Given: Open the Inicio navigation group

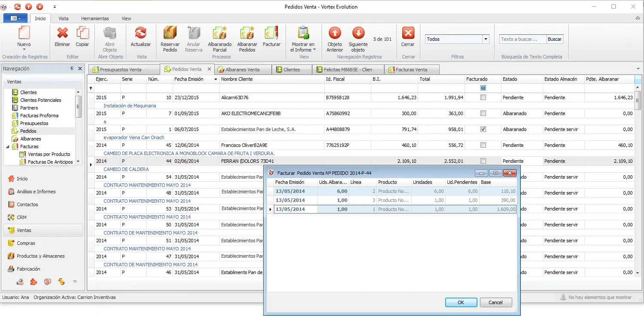Looking at the screenshot, I should (x=43, y=179).
